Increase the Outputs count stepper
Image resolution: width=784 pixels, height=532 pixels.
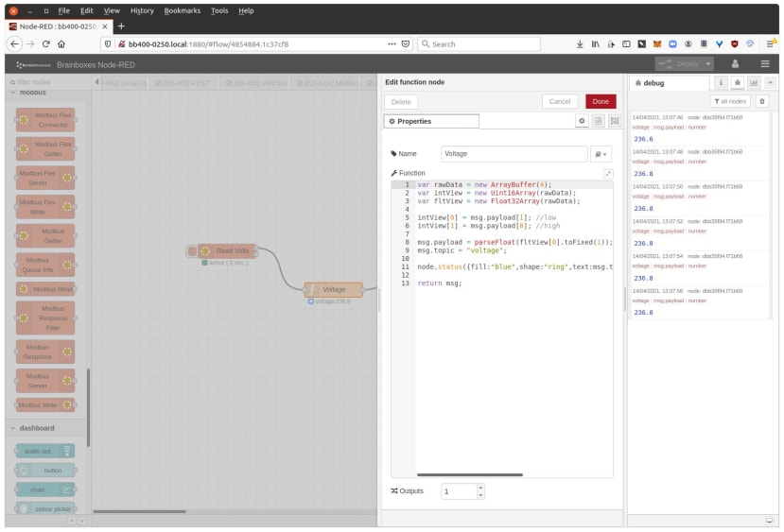480,487
